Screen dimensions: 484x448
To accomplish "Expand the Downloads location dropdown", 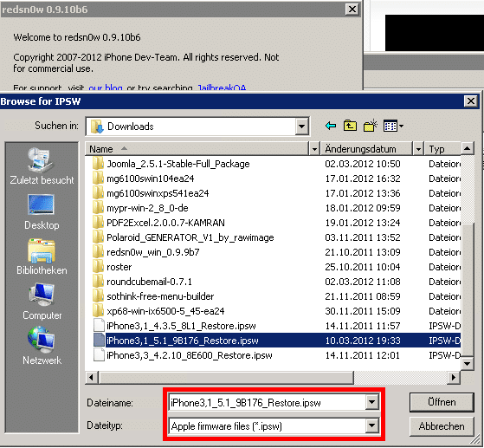I will pos(301,127).
